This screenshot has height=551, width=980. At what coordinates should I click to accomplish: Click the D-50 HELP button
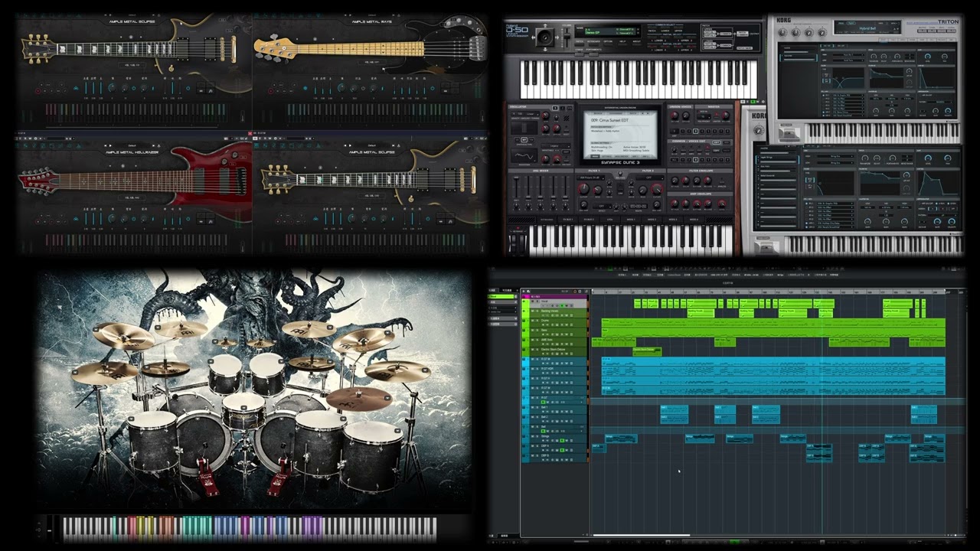coord(622,44)
